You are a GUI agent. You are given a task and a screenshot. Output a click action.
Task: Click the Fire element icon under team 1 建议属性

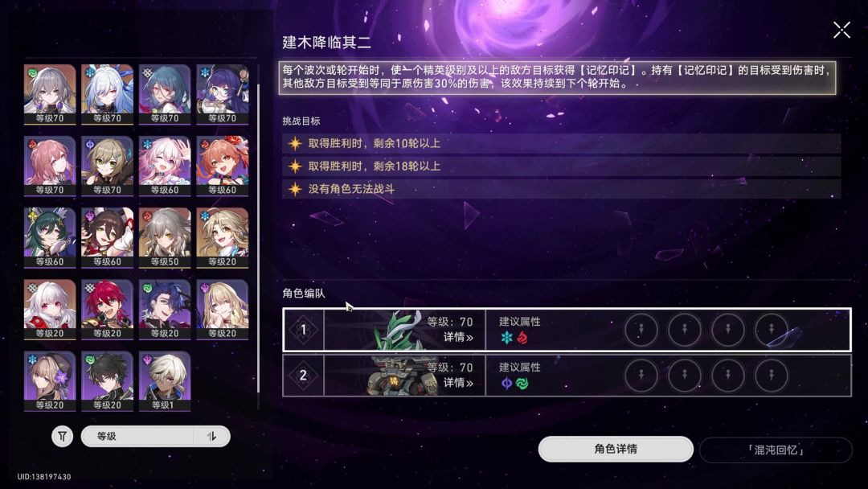tap(522, 338)
